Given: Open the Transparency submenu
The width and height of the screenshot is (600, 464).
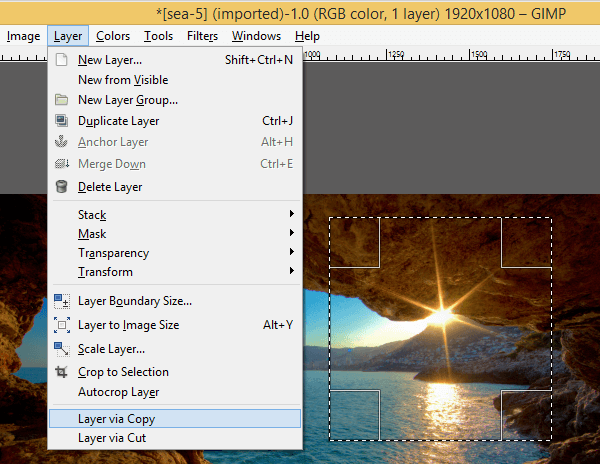Looking at the screenshot, I should point(175,252).
